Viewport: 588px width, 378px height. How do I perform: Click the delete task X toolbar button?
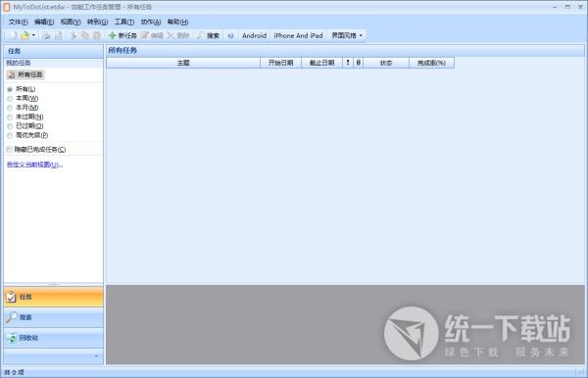177,35
